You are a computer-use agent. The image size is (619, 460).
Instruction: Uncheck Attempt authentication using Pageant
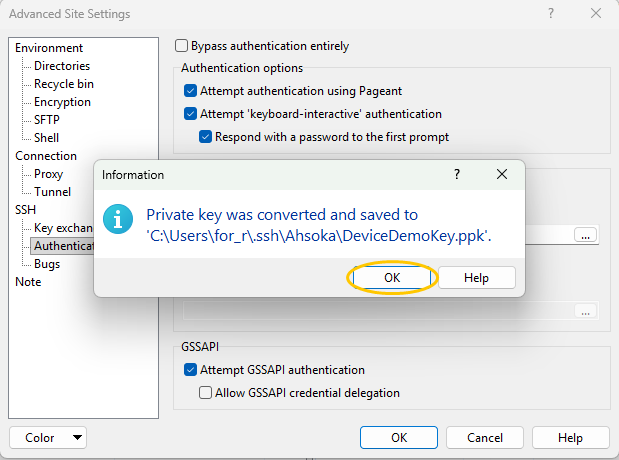click(x=190, y=91)
